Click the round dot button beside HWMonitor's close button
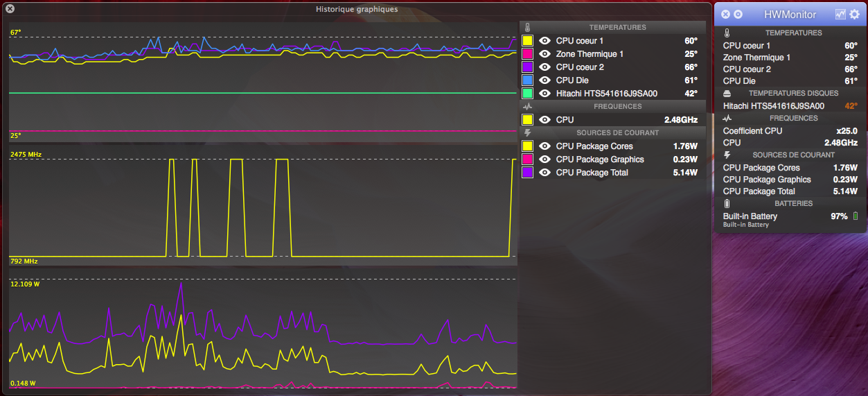868x396 pixels. pyautogui.click(x=738, y=14)
